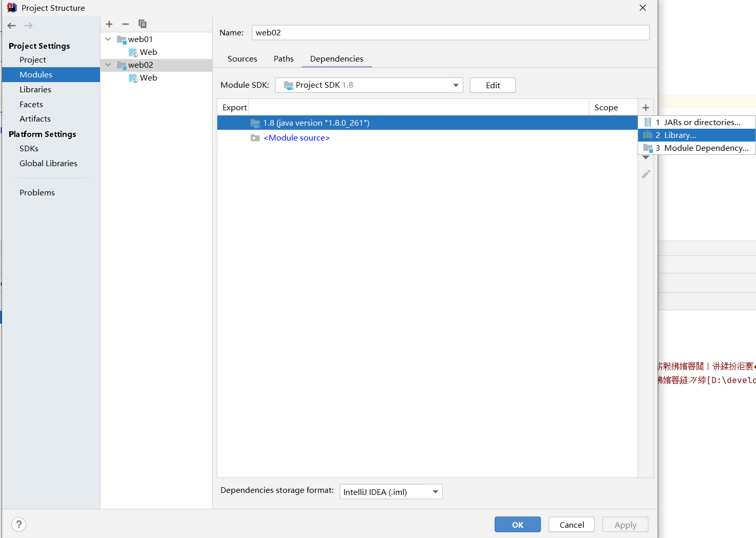Remove selected module with minus icon
756x538 pixels.
126,24
